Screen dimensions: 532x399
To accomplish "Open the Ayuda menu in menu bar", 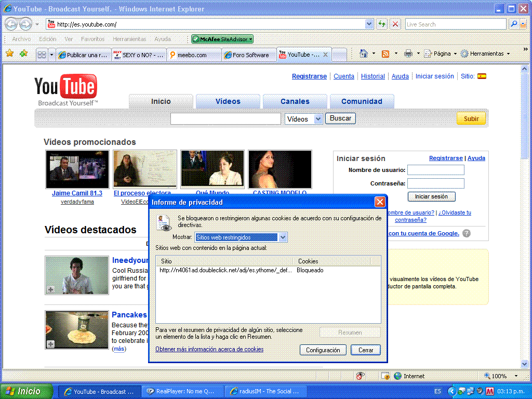I will [163, 39].
